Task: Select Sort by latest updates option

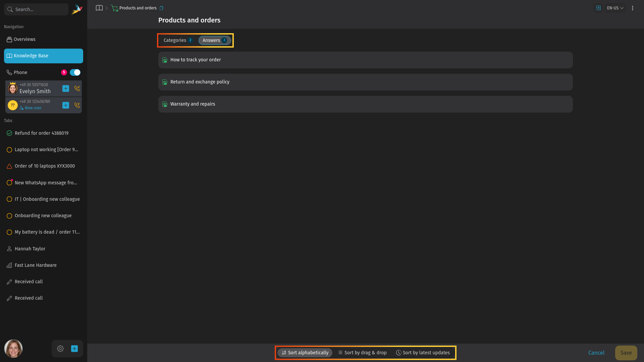Action: pyautogui.click(x=423, y=353)
